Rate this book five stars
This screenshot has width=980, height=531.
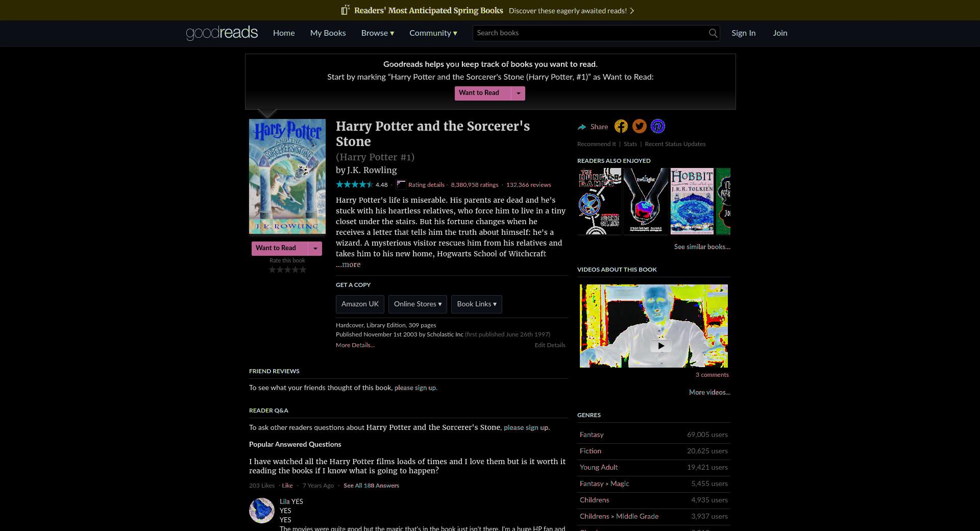click(x=303, y=270)
